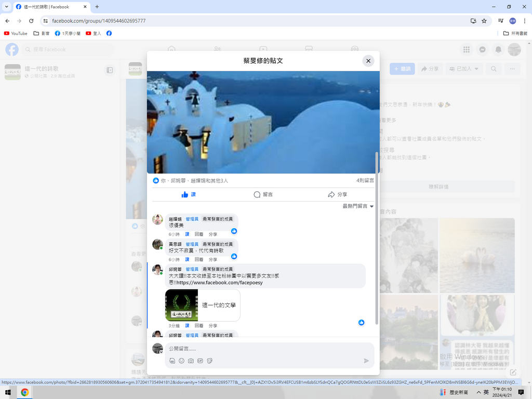Toggle the 讚 like button on the post
This screenshot has height=399, width=532.
click(189, 194)
